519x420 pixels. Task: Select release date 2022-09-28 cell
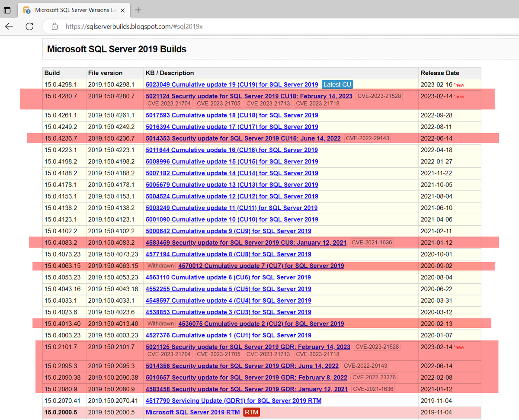coord(450,115)
